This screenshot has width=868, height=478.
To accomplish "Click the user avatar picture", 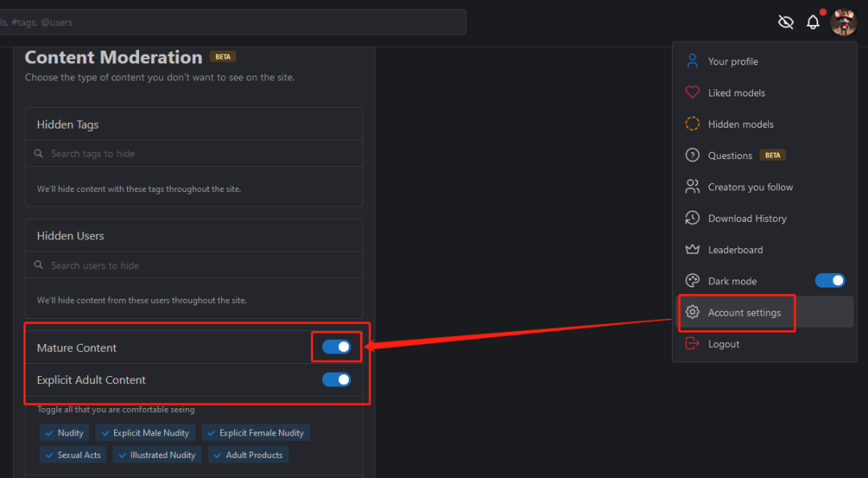I will (x=843, y=22).
